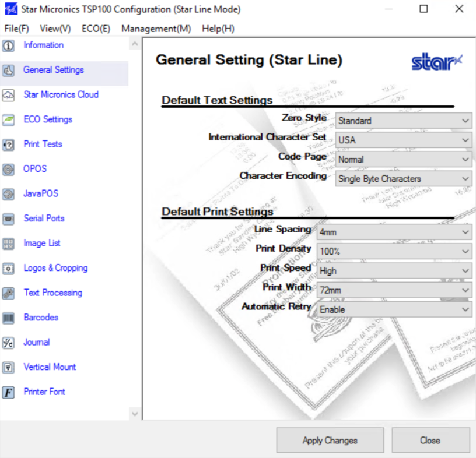Image resolution: width=476 pixels, height=458 pixels.
Task: Open the Print Width dropdown
Action: (394, 290)
